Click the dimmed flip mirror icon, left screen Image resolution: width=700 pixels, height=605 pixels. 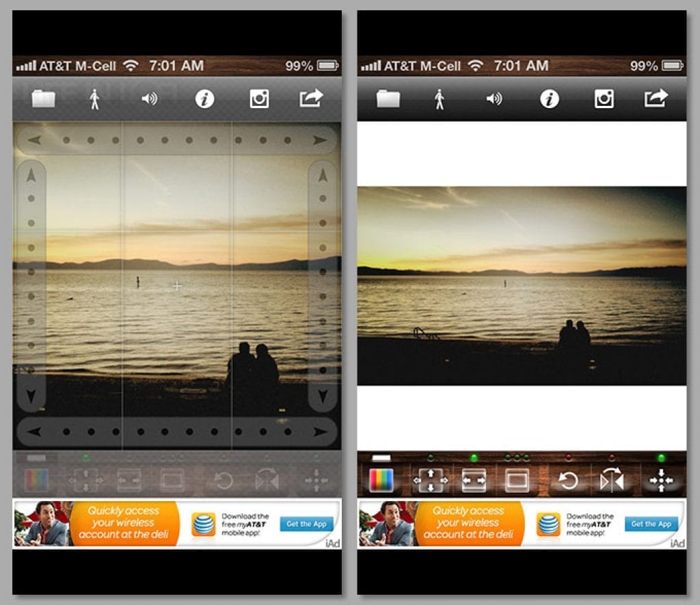267,479
